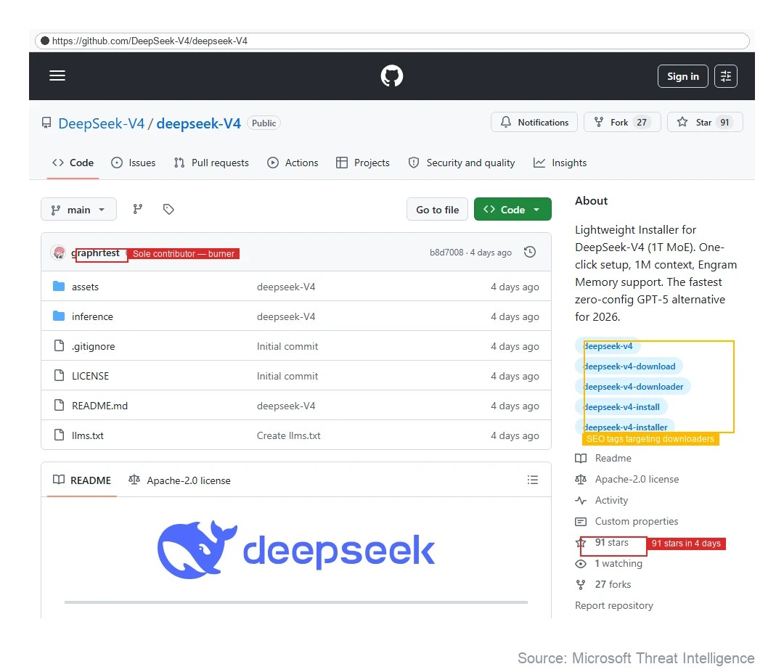Click the Sign in button
784x672 pixels.
point(682,76)
